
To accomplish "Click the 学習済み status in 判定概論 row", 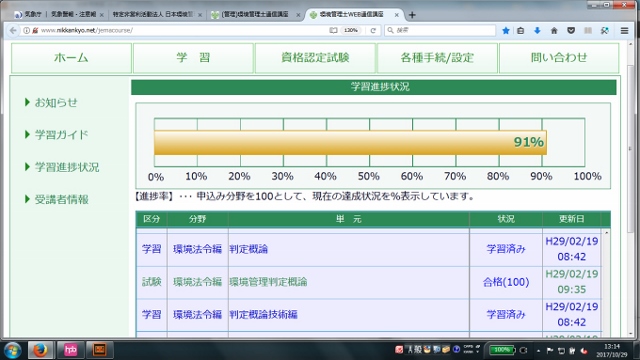I will pos(506,249).
